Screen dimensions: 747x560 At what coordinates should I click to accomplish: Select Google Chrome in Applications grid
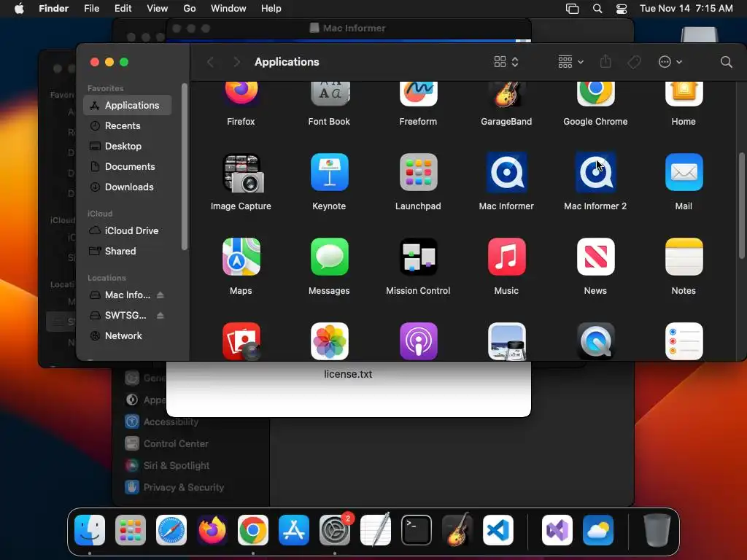595,93
